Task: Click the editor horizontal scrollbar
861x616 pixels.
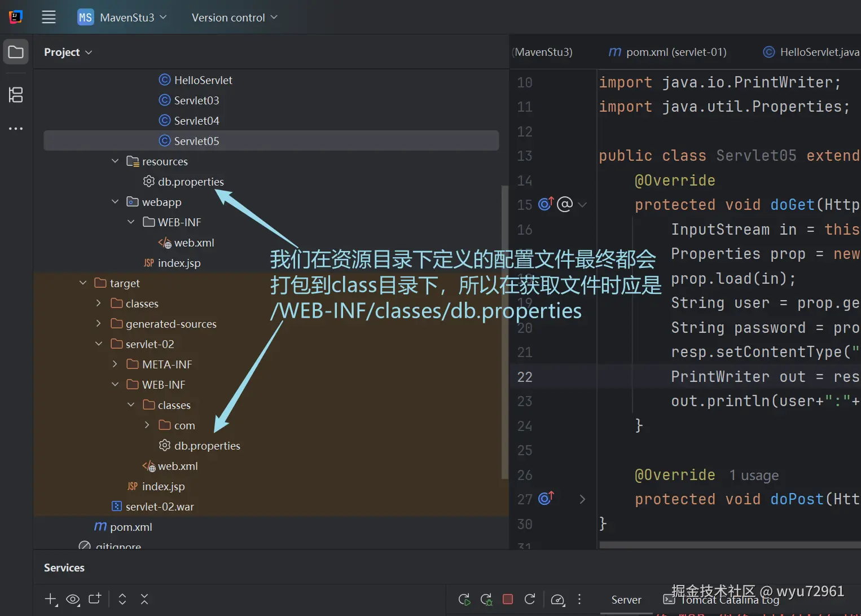Action: pos(730,545)
